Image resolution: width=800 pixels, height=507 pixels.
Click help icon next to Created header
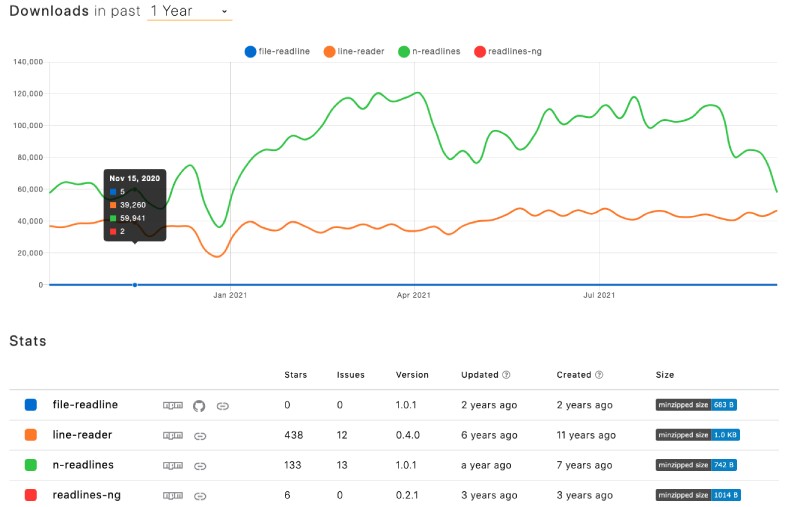point(599,375)
